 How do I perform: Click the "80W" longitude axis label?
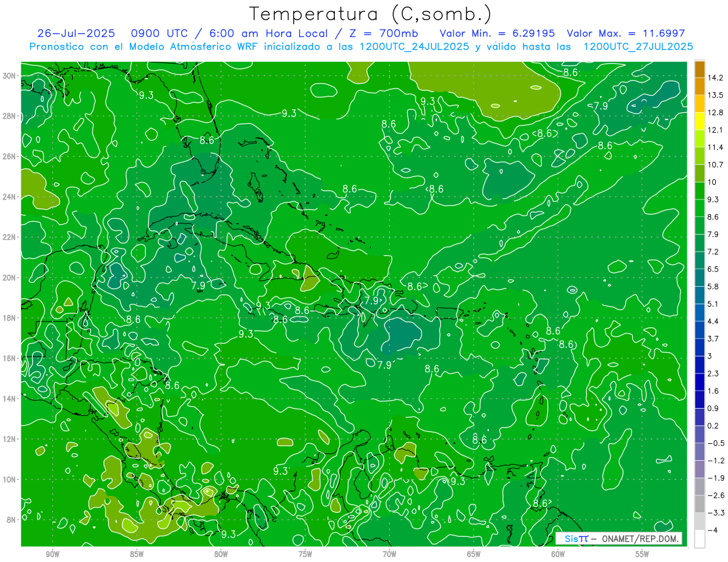[221, 555]
